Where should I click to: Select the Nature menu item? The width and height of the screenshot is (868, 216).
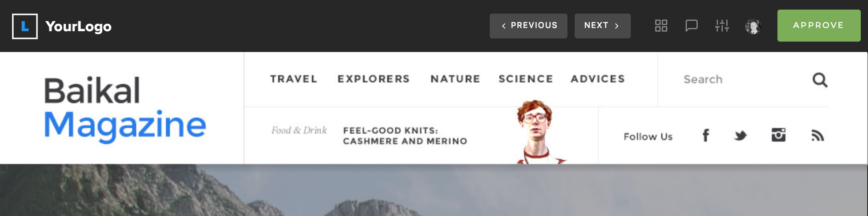coord(456,79)
